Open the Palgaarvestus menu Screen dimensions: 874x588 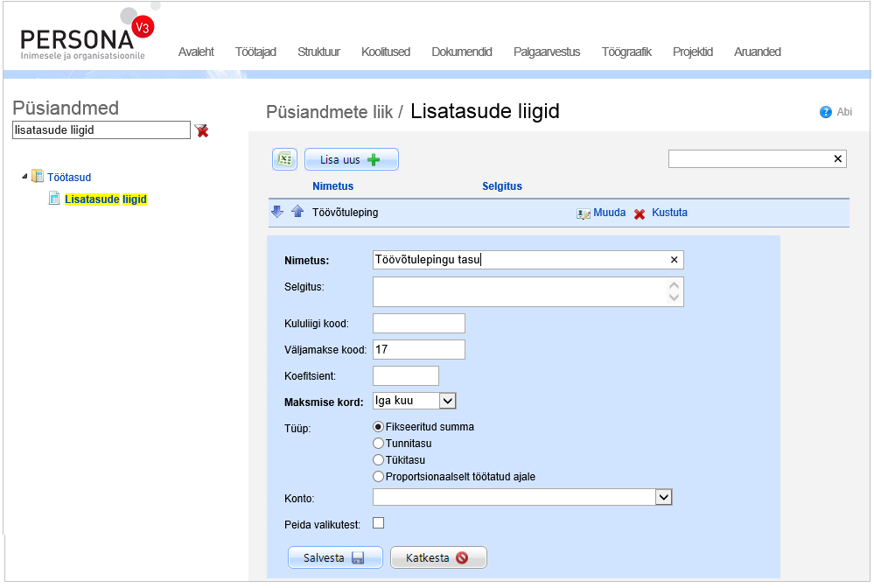[547, 52]
